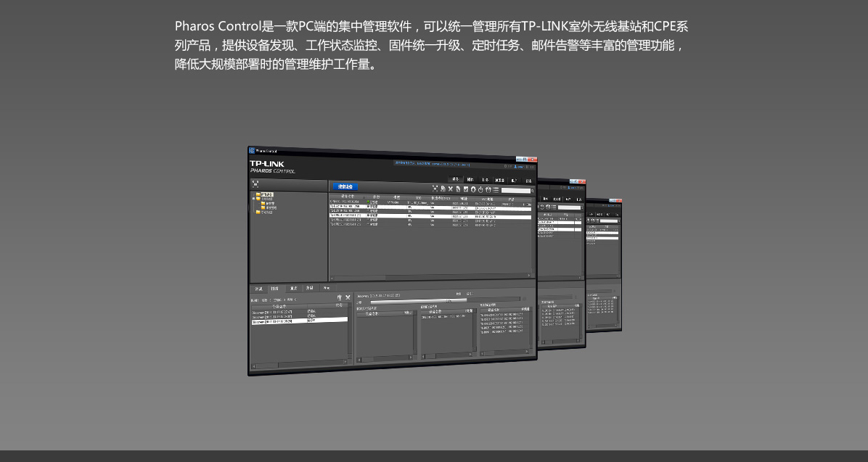Click the list view icon in device toolbar
Screen dimensions: 868x462
tap(496, 190)
